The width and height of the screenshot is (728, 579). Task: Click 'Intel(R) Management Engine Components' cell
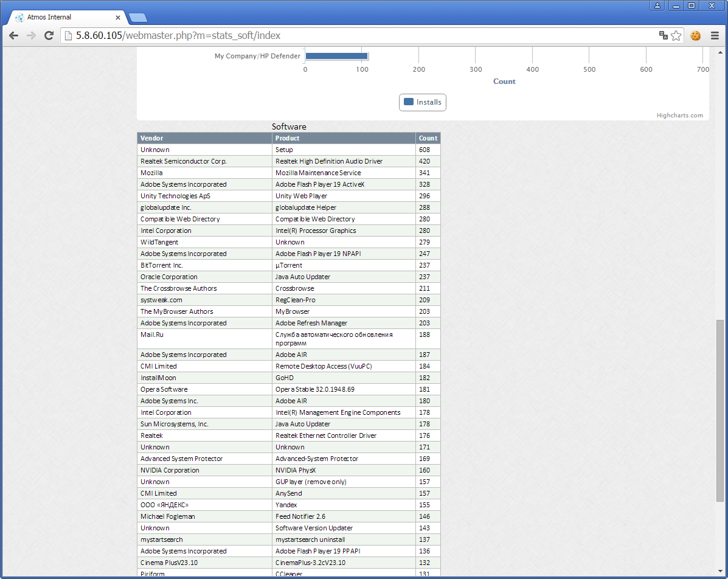(x=344, y=412)
